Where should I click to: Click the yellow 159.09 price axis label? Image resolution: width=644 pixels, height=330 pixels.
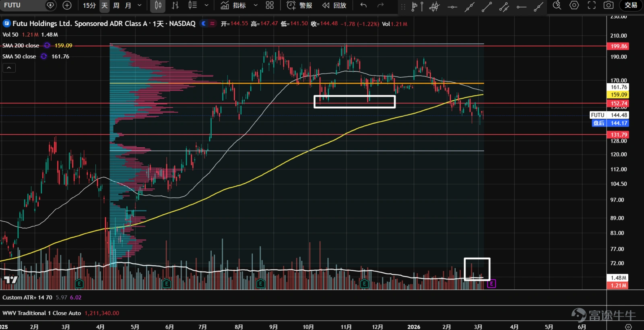[x=618, y=95]
